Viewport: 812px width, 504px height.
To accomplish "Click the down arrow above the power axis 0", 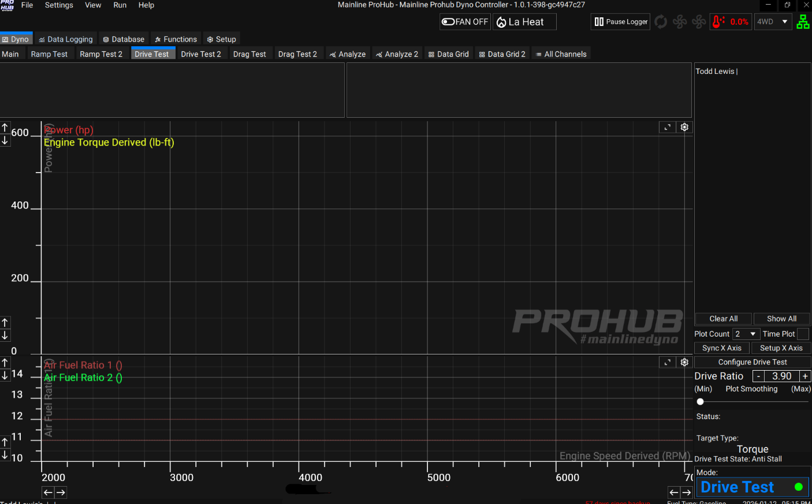I will tap(5, 335).
